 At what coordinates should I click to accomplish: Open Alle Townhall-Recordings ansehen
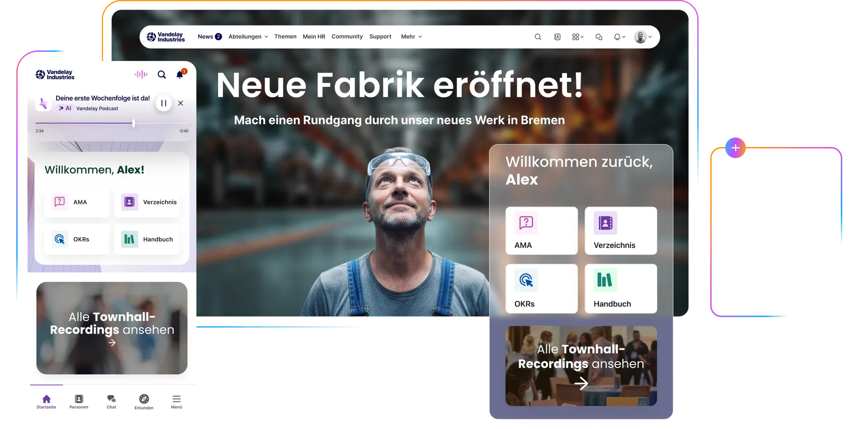(x=581, y=366)
